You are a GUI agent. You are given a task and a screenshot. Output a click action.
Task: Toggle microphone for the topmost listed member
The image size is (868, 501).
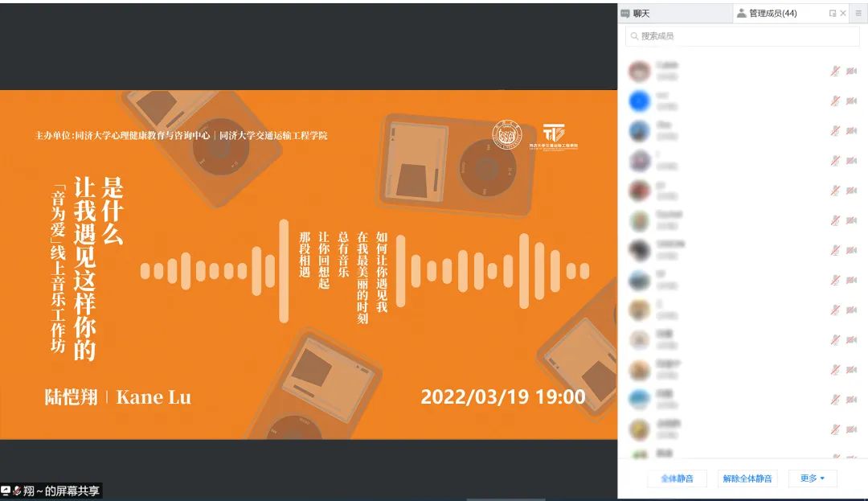(835, 71)
